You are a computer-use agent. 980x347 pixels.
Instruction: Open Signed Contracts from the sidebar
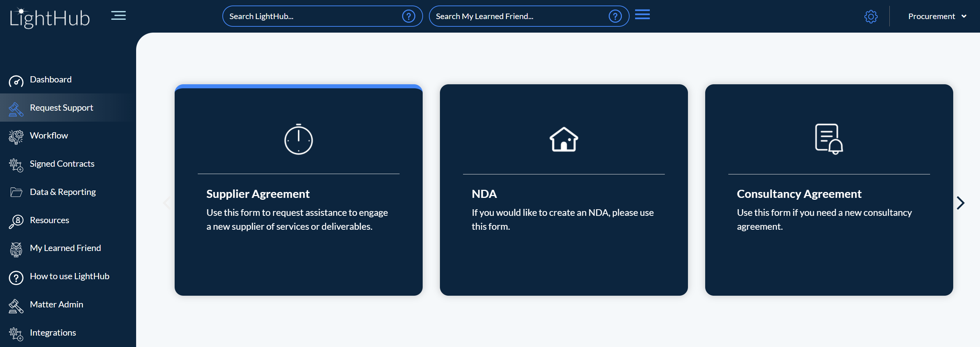tap(62, 163)
